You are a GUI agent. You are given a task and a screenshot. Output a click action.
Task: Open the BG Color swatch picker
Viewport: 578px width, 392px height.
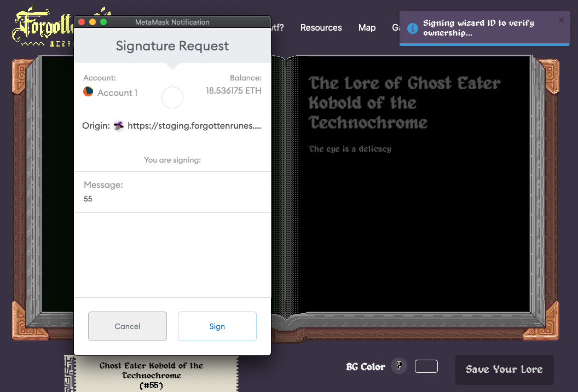[426, 366]
